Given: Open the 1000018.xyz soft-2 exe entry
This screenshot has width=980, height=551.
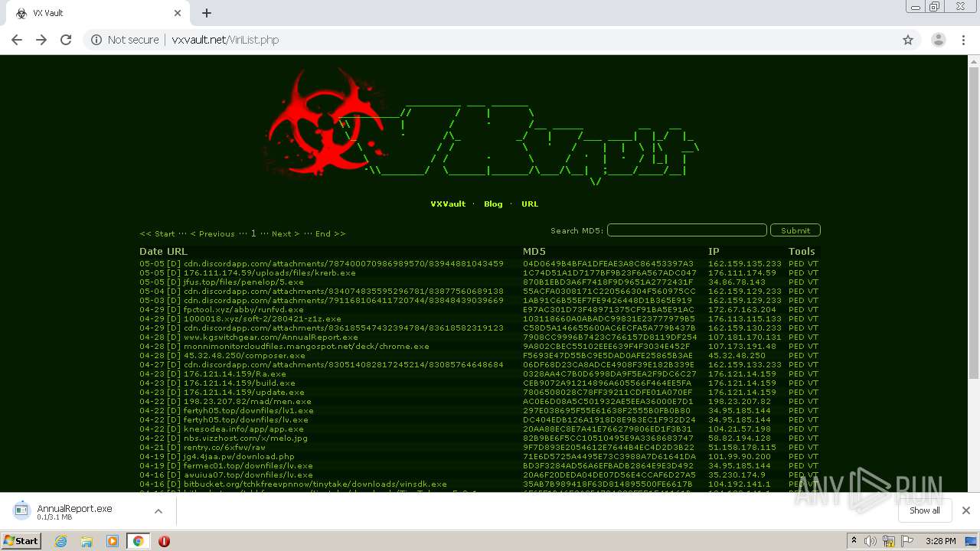Looking at the screenshot, I should click(263, 318).
